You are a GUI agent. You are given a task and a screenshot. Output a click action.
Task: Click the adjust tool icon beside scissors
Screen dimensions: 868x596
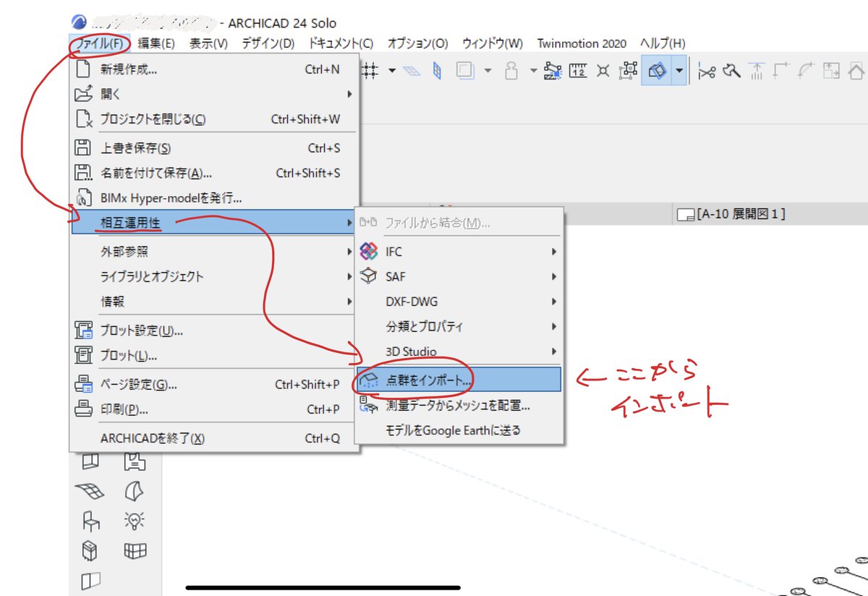click(732, 71)
